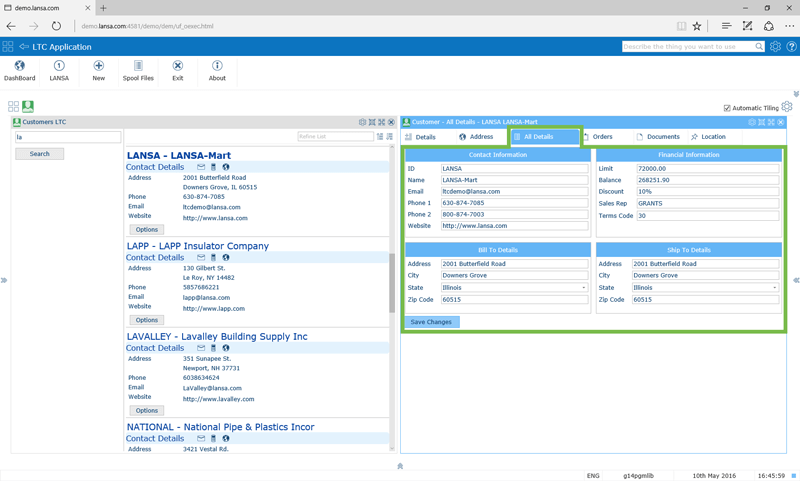The height and width of the screenshot is (481, 800).
Task: Expand the bottom panel chevron arrow
Action: click(400, 466)
